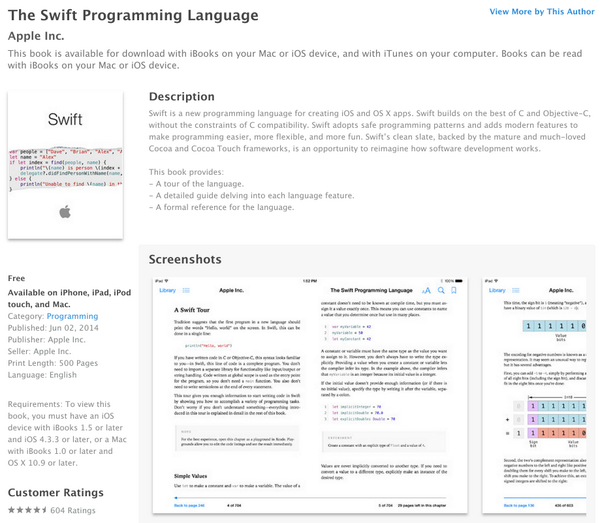Open the Programming category link
600x523 pixels.
click(x=72, y=316)
